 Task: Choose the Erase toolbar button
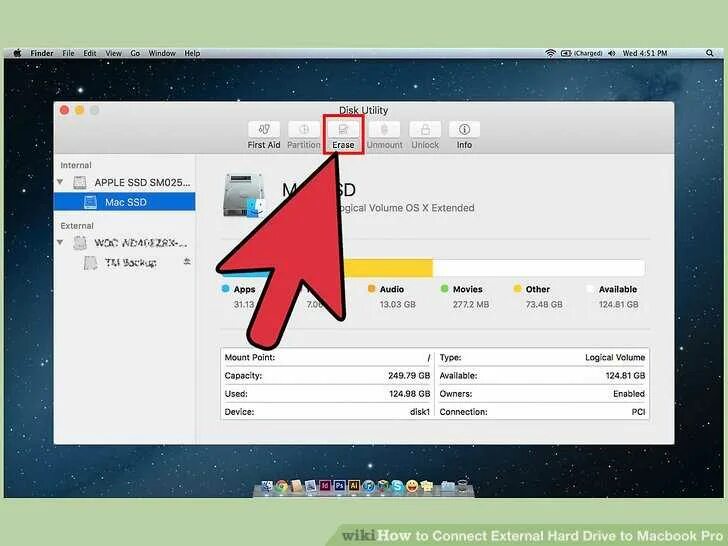point(343,135)
